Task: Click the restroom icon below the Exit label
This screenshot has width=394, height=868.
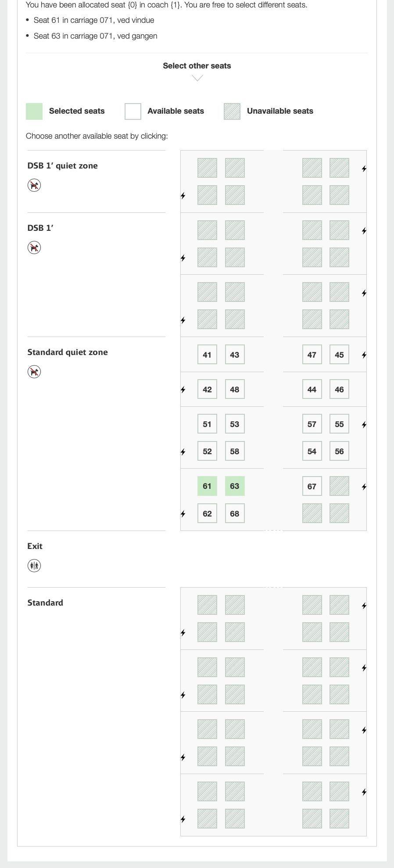Action: 34,566
